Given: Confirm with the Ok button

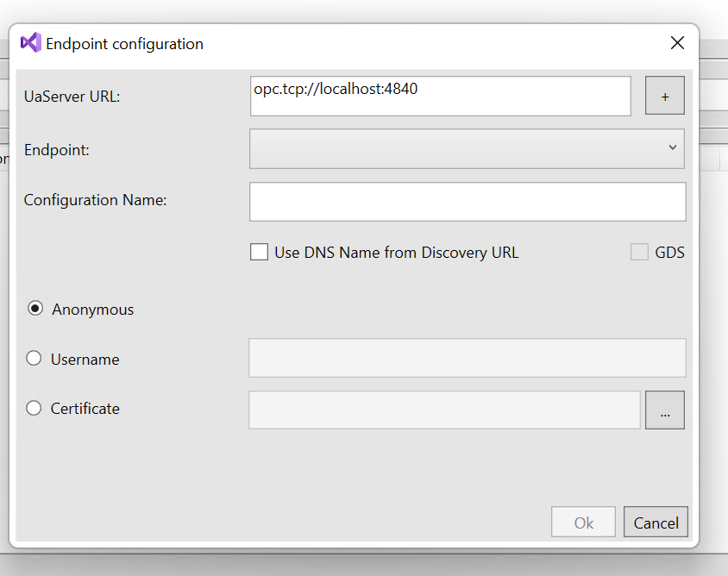Looking at the screenshot, I should click(x=583, y=523).
